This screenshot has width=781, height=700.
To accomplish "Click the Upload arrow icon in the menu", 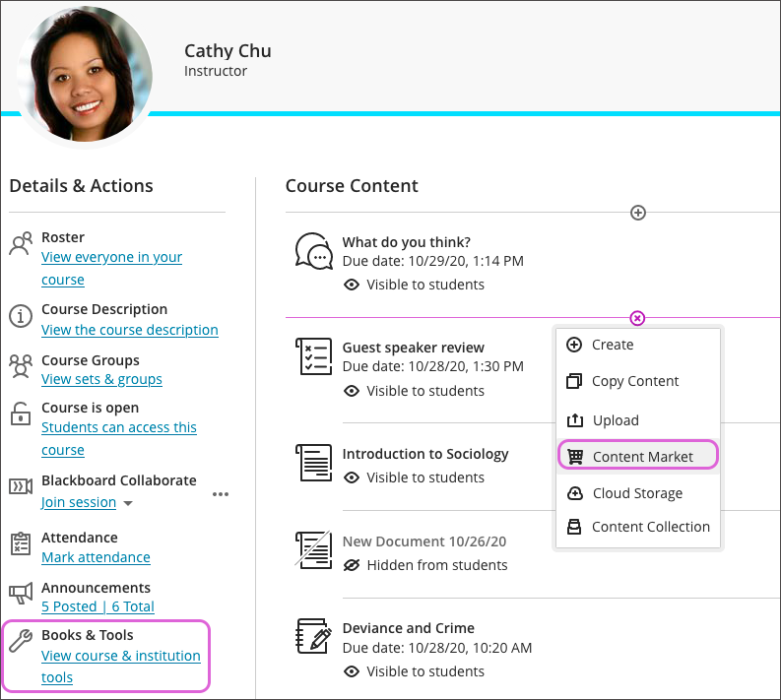I will point(575,420).
